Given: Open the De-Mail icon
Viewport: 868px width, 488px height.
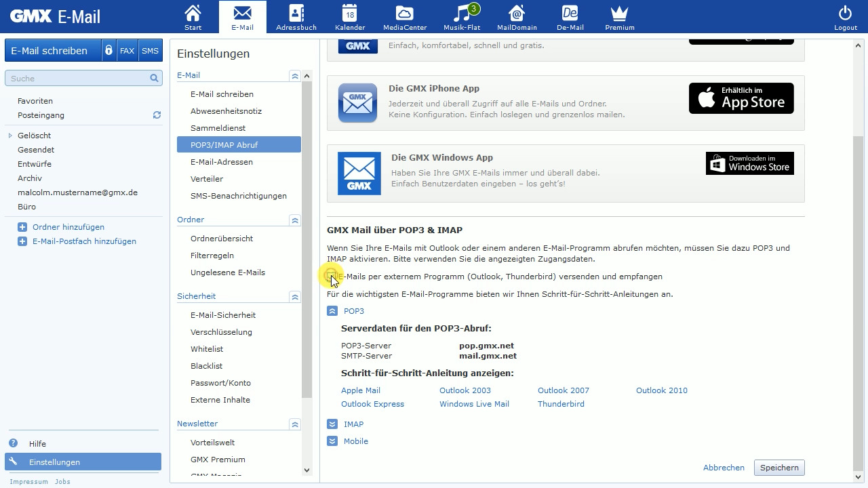Looking at the screenshot, I should (570, 13).
